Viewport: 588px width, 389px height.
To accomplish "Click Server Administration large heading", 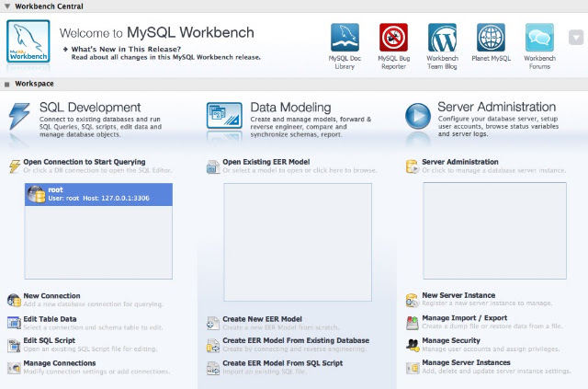I will point(496,107).
